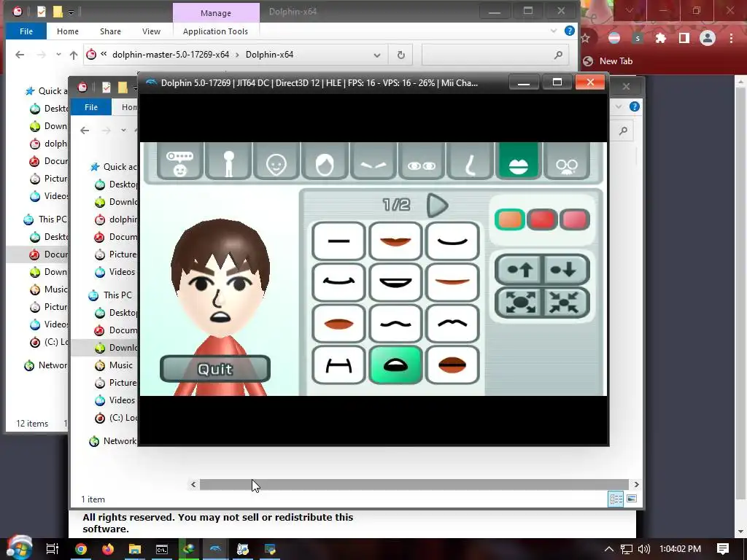Open Chrome profile avatar

coord(708,38)
